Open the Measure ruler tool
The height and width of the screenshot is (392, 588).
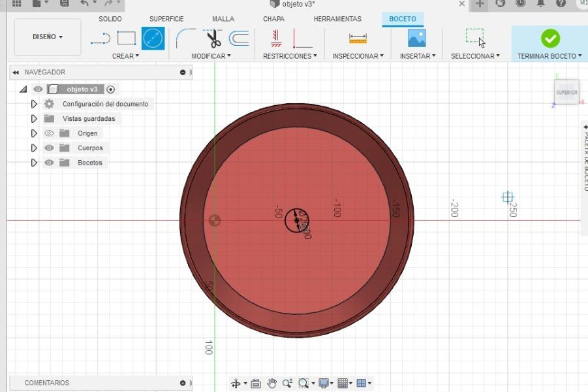pyautogui.click(x=358, y=39)
